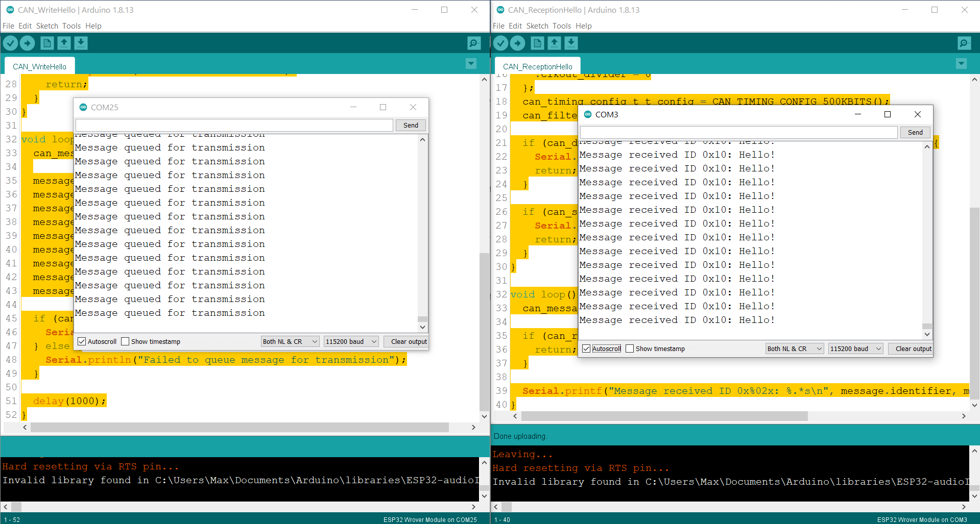Open tab menu arrow in CAN_WriteHello window
980x524 pixels.
point(471,64)
